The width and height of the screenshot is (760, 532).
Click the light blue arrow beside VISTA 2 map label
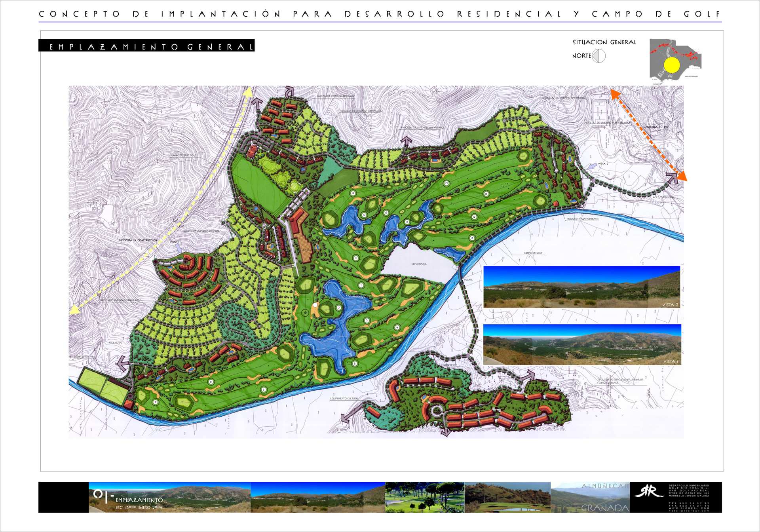tap(592, 166)
